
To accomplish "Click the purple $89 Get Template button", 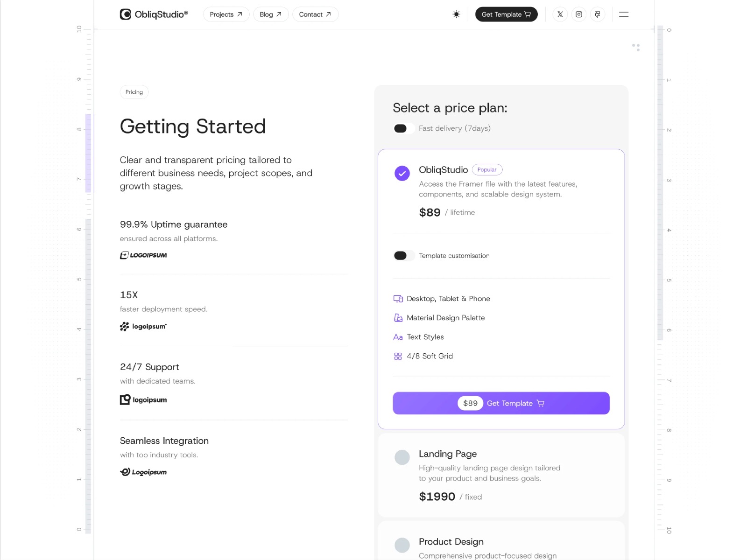I will 501,403.
